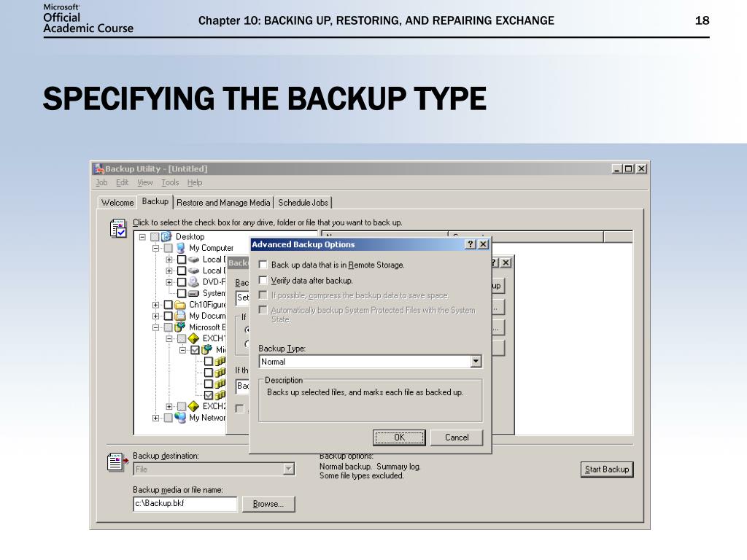Click the backup selection checklist icon
Viewport: 747px width, 560px height.
pos(118,228)
